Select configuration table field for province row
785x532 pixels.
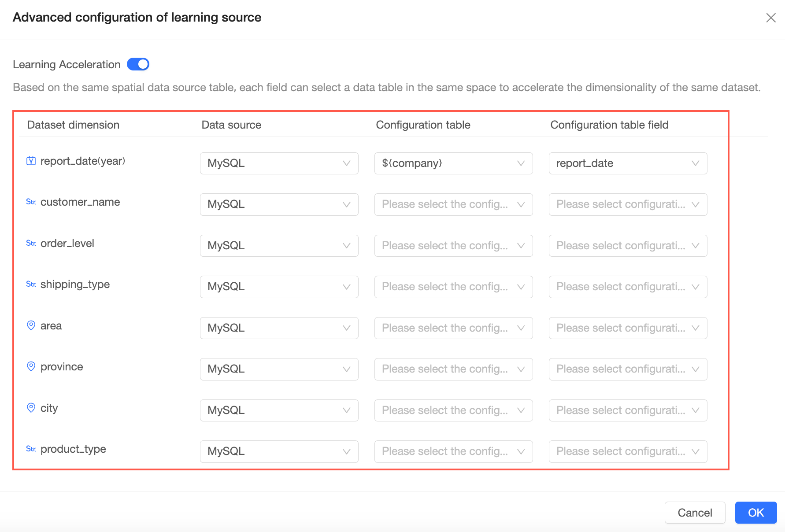[628, 369]
